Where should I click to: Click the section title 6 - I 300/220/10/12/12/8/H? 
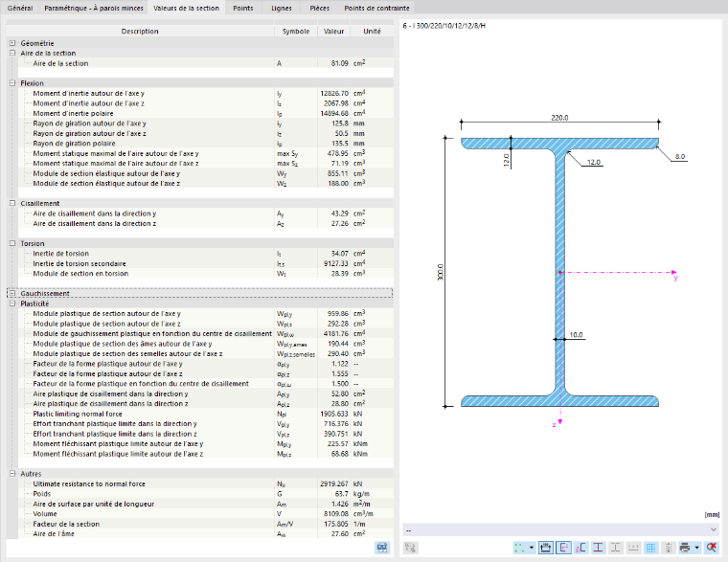(444, 26)
